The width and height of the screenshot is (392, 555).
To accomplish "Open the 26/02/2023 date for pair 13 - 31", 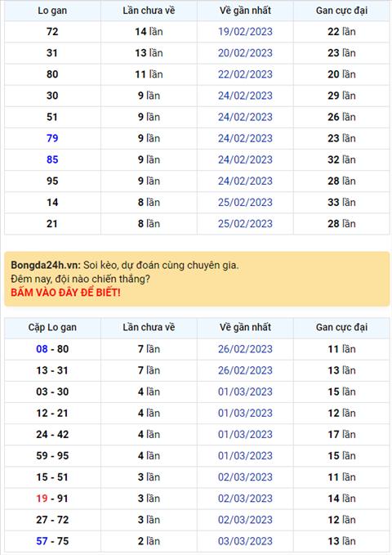I will pyautogui.click(x=245, y=370).
